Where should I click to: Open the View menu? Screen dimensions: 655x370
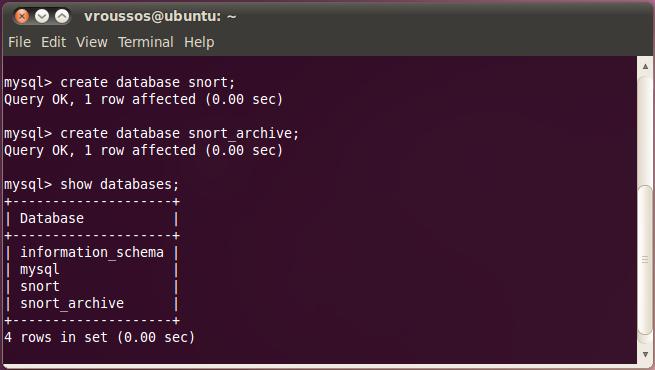click(91, 42)
